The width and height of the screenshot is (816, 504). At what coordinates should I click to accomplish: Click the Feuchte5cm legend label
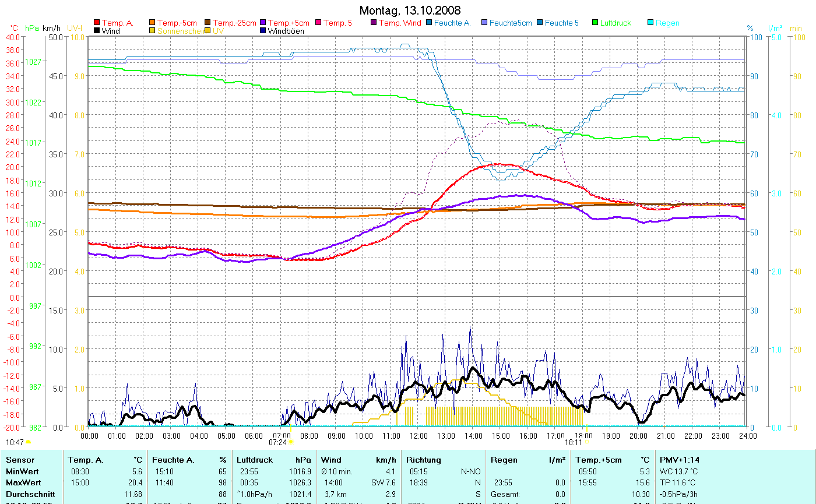pos(510,23)
